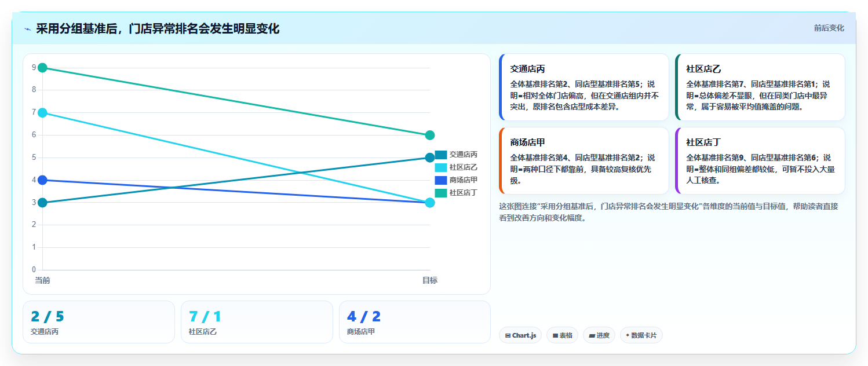This screenshot has width=868, height=366.
Task: Click the 4 / 2 商场店甲 stat card
Action: pyautogui.click(x=415, y=322)
